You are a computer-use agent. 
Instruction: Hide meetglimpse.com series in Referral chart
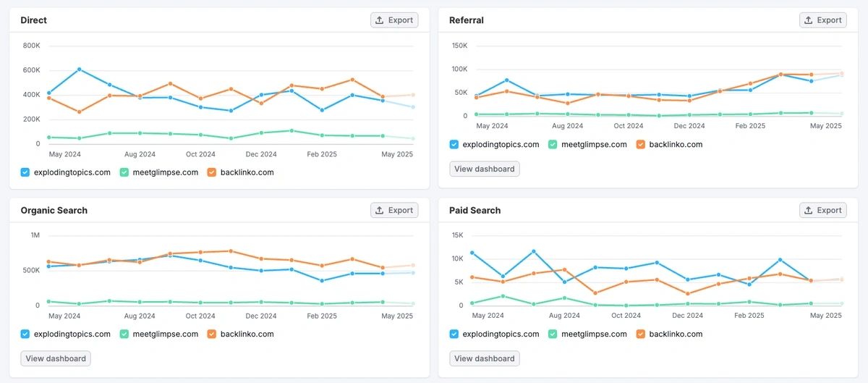553,144
